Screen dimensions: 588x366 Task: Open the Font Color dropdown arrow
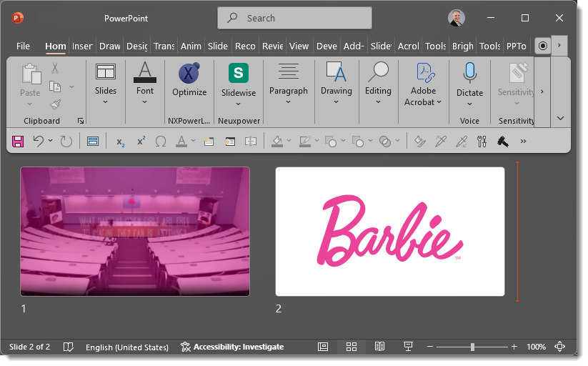point(194,141)
